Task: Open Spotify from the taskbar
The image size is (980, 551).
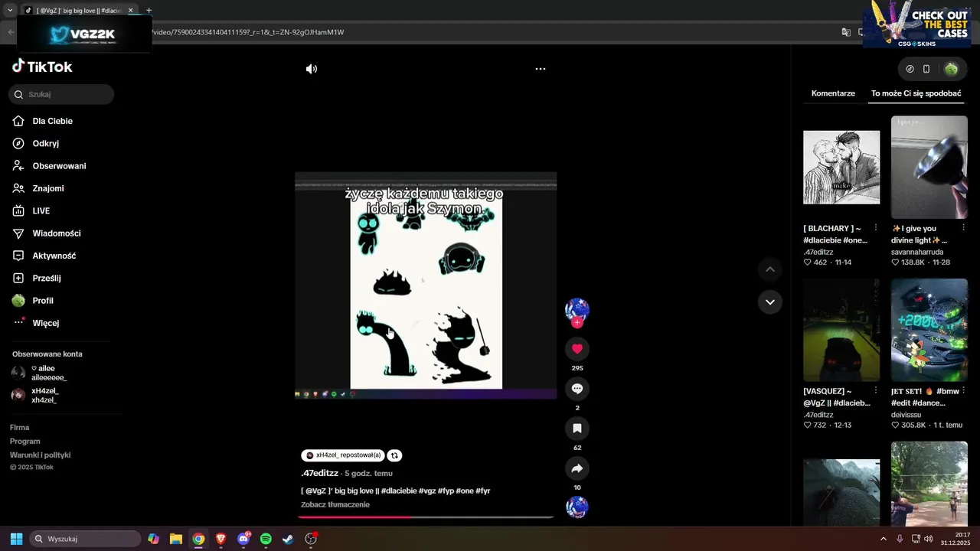Action: coord(266,539)
